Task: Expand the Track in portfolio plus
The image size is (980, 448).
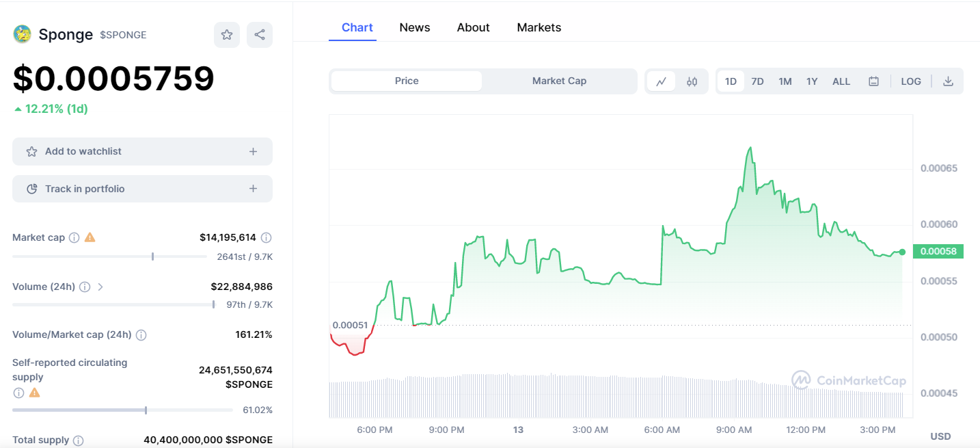Action: click(x=253, y=189)
